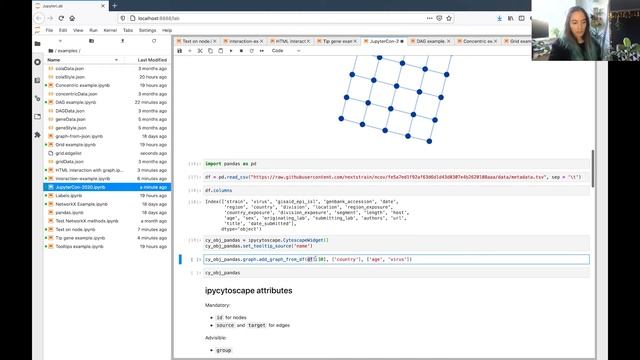Go to the root folder breadcrumb icon

click(x=51, y=51)
